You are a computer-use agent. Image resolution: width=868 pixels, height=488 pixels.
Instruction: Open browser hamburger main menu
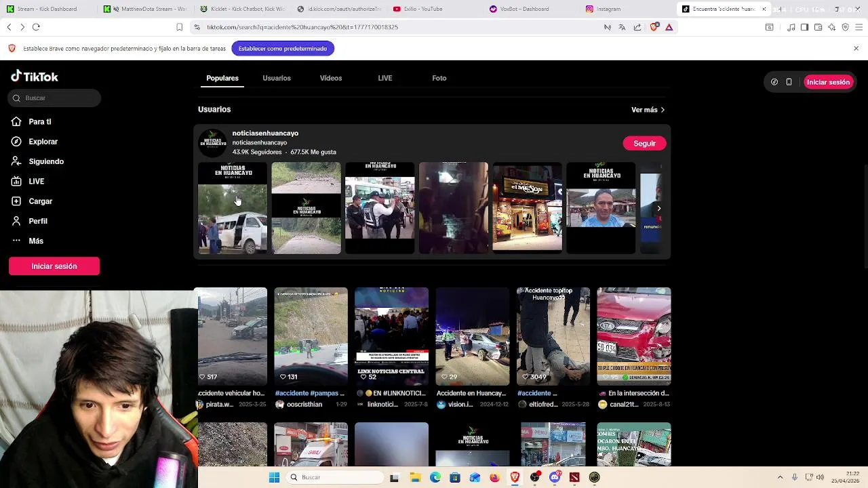[x=859, y=27]
